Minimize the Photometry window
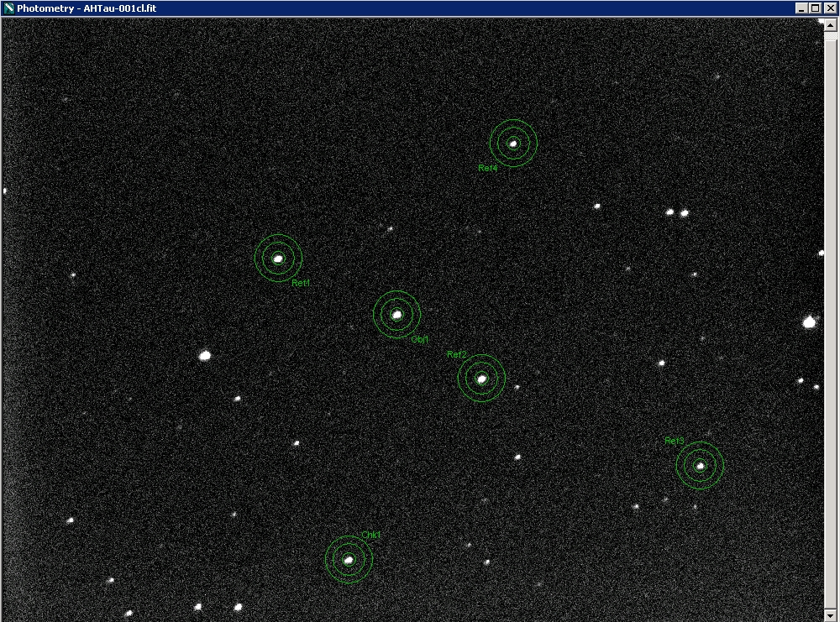 pos(801,8)
